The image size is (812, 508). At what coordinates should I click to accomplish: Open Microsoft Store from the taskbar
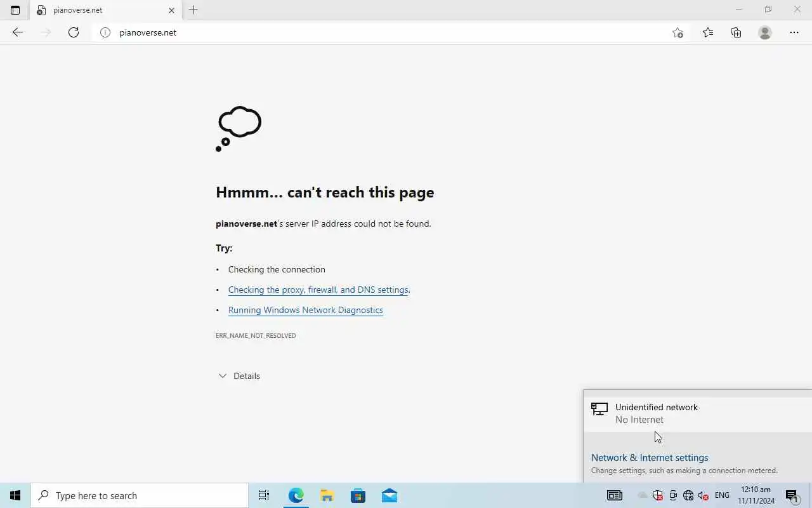(358, 495)
